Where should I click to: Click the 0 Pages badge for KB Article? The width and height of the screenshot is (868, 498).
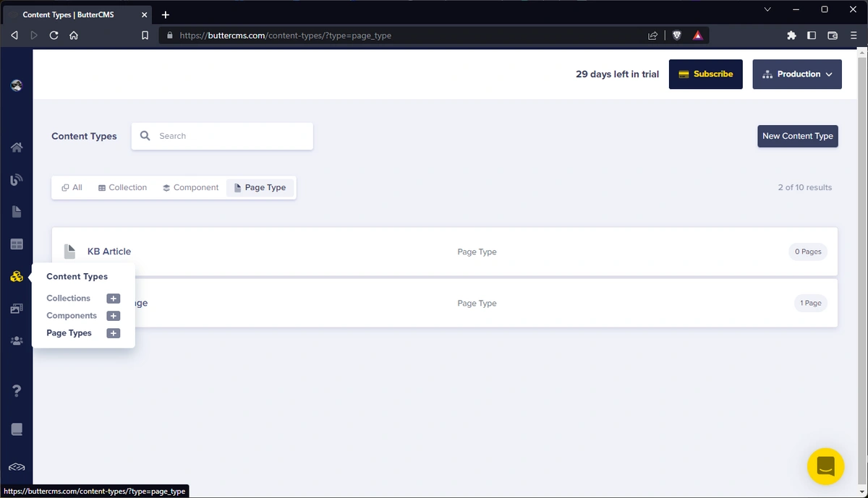click(x=808, y=252)
